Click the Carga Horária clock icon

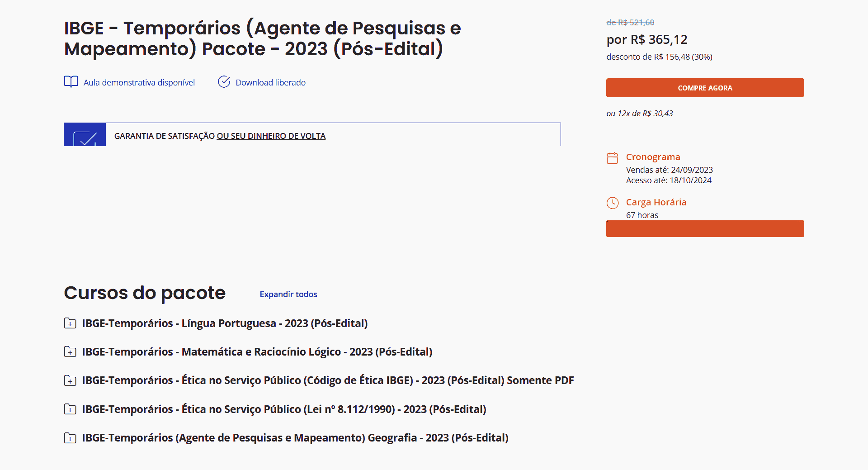coord(612,203)
